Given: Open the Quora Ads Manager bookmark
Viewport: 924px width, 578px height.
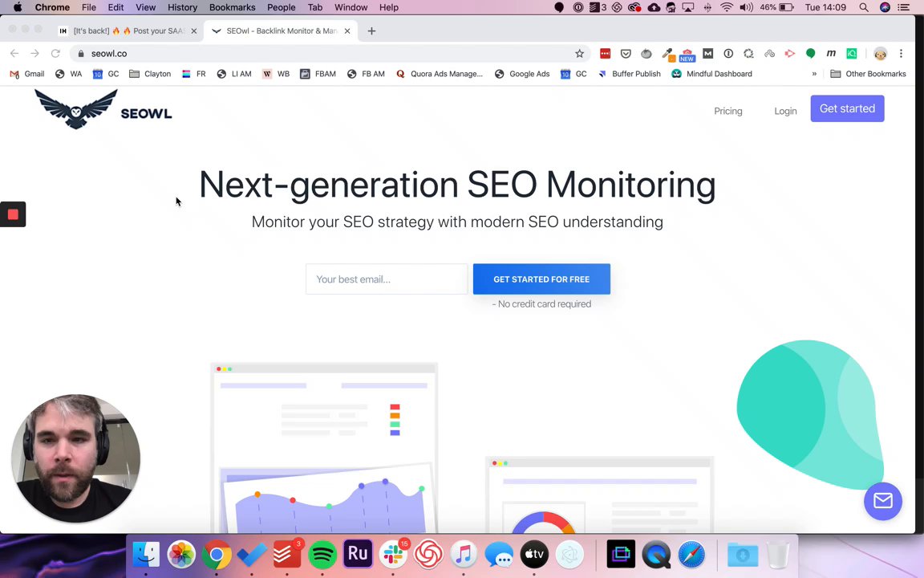Looking at the screenshot, I should 439,74.
